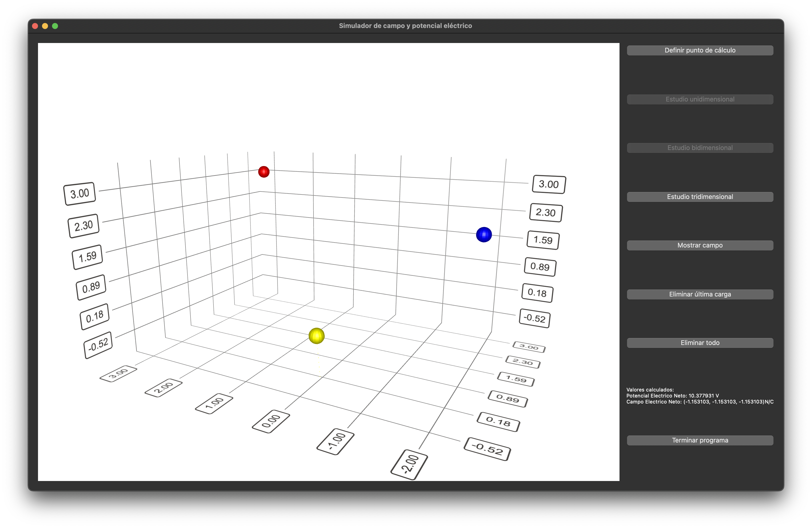
Task: Open Estudio bidimensional
Action: (x=700, y=148)
